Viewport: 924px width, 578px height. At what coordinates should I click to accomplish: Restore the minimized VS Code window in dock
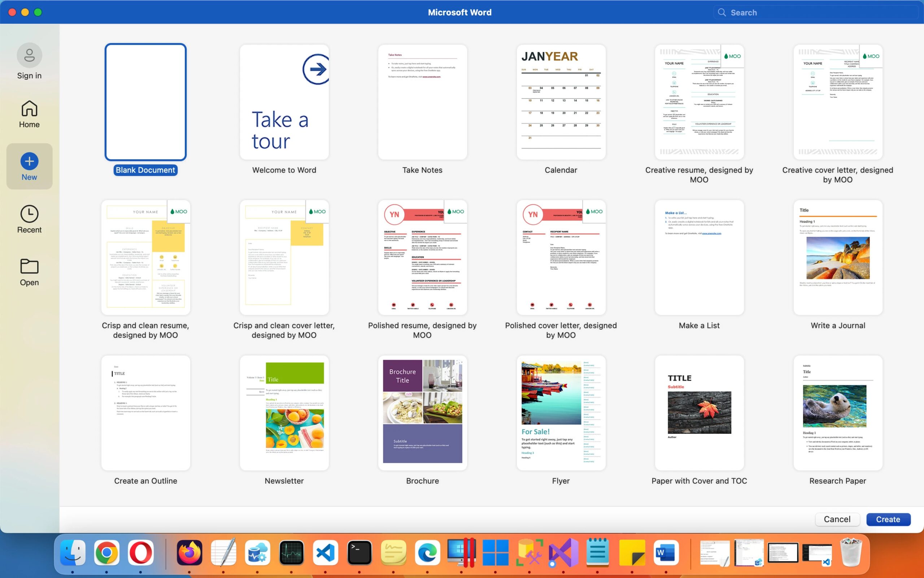pyautogui.click(x=818, y=554)
